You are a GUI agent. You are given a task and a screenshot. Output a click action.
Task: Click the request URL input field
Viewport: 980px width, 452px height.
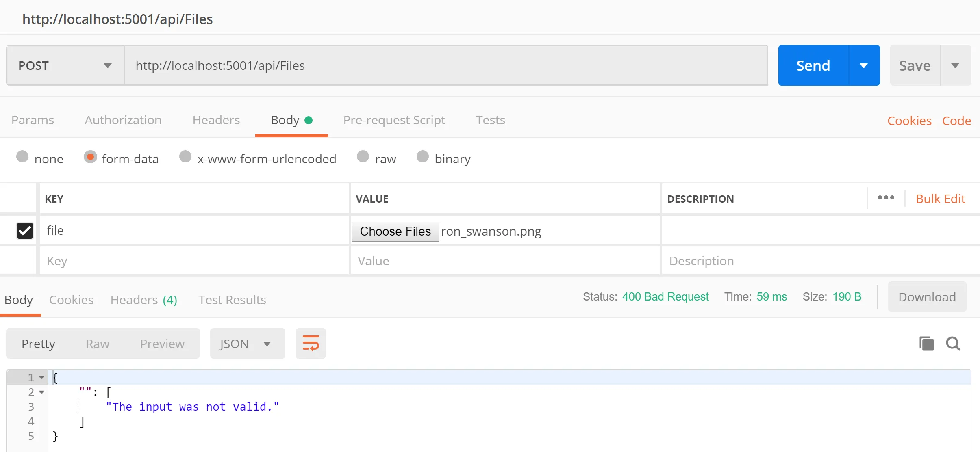click(445, 65)
